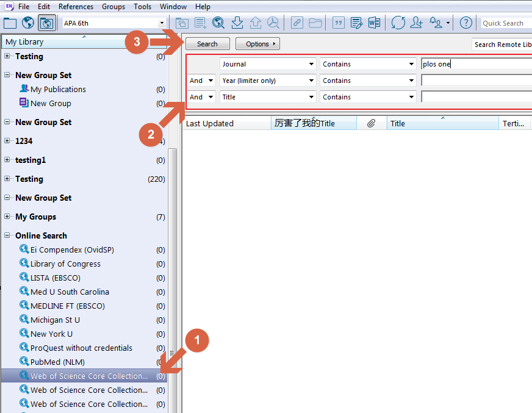The height and width of the screenshot is (413, 532).
Task: Click Format Bibliography icon
Action: click(x=356, y=23)
